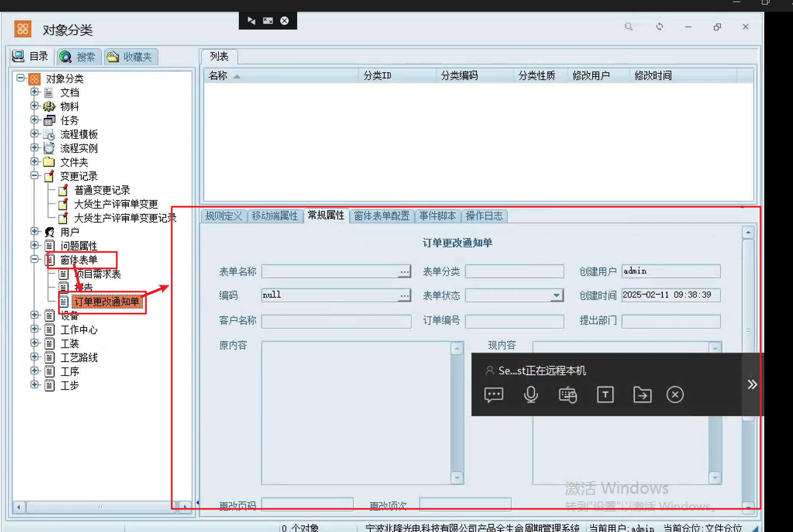Viewport: 793px width, 532px height.
Task: Open the 编码 browse ellipsis button
Action: (405, 295)
